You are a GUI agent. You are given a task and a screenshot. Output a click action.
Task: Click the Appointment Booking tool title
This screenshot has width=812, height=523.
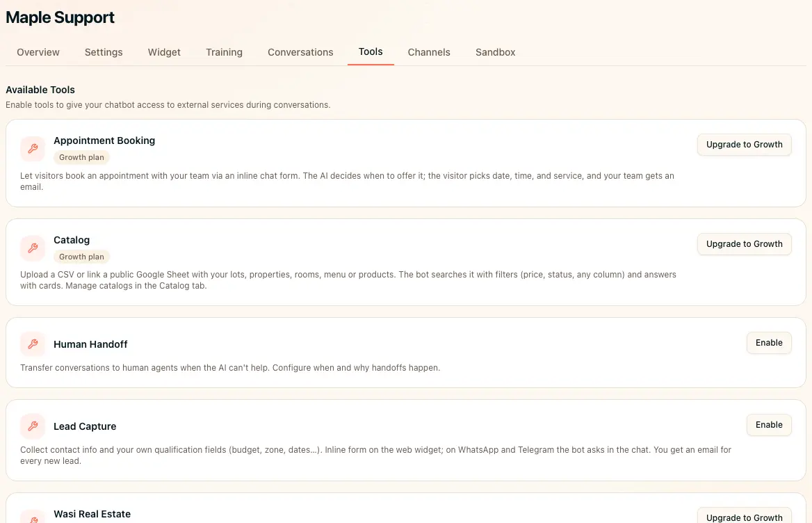104,140
